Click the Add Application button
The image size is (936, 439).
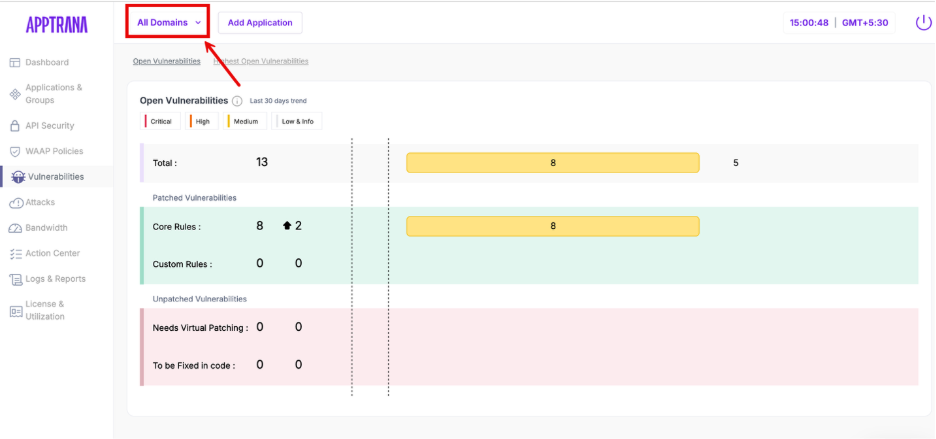tap(260, 22)
